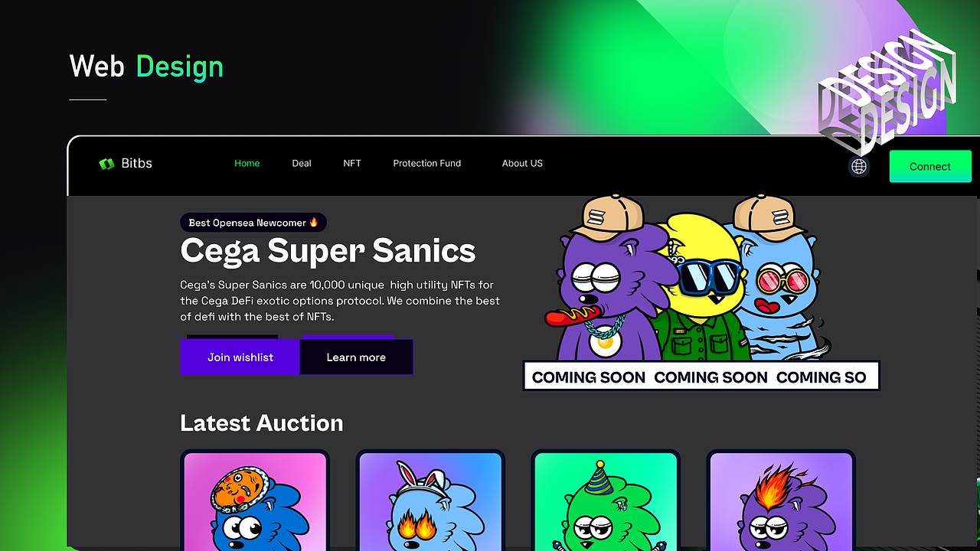Screen dimensions: 980x551
Task: Open the Protection Fund page
Action: [427, 163]
